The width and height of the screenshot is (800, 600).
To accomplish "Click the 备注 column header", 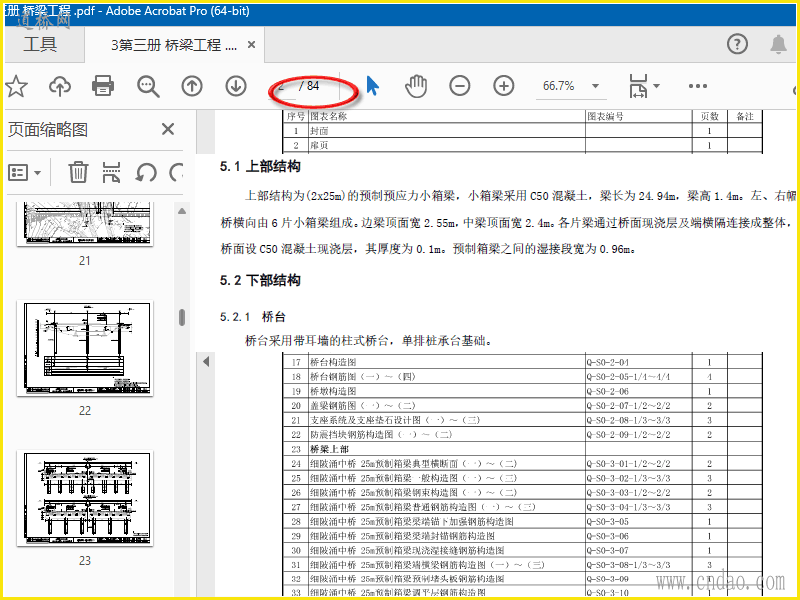I will point(745,116).
